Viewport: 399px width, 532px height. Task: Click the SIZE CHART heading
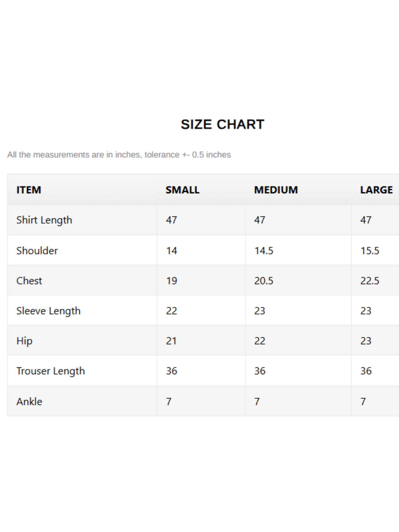(x=222, y=124)
